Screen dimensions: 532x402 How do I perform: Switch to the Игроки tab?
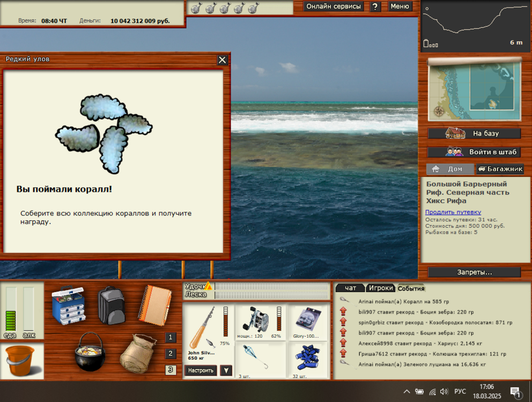[380, 288]
